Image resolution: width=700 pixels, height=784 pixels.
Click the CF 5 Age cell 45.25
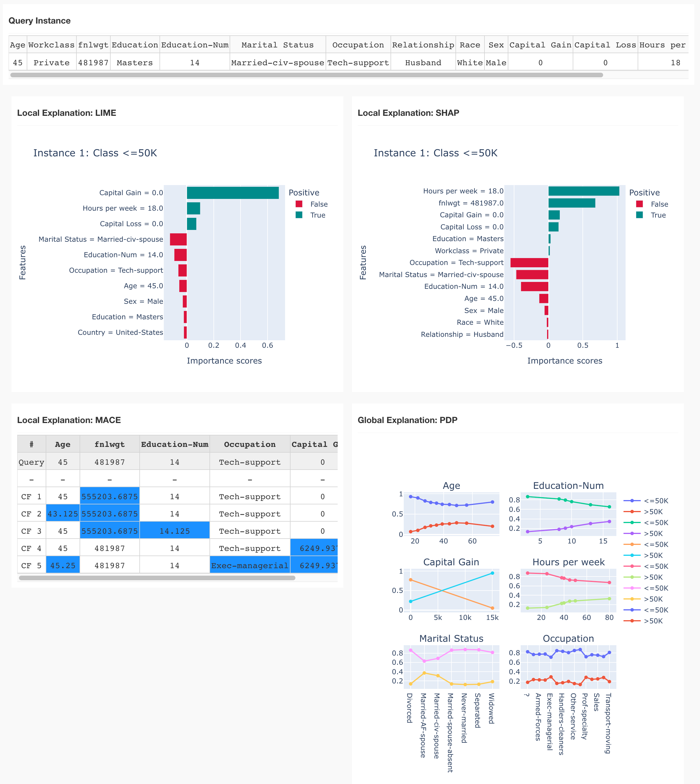coord(63,565)
